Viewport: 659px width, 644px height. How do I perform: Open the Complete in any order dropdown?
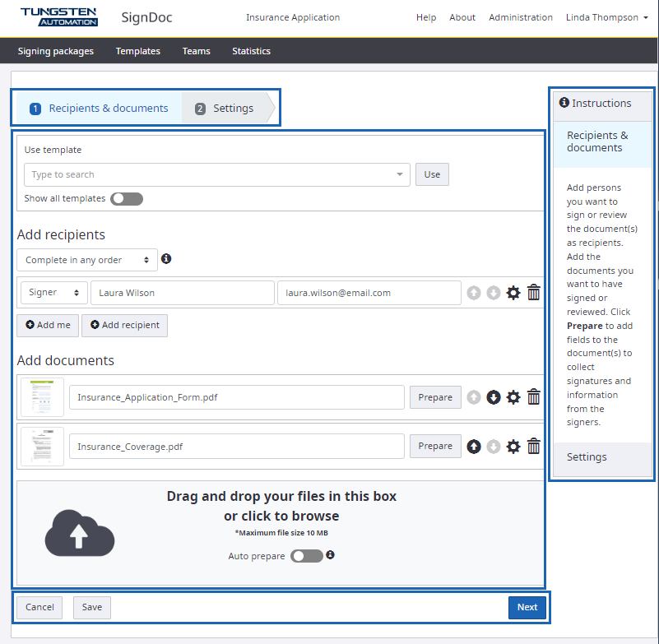[87, 260]
